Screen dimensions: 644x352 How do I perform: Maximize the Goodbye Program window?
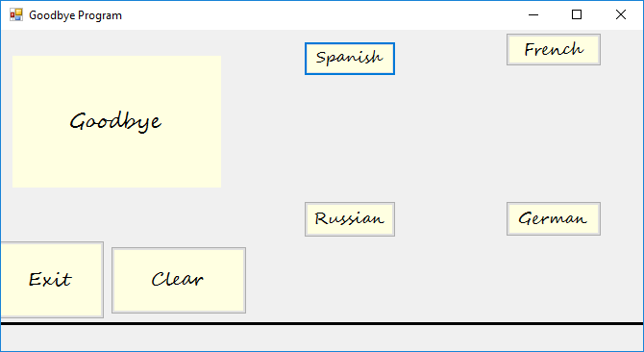pyautogui.click(x=577, y=15)
